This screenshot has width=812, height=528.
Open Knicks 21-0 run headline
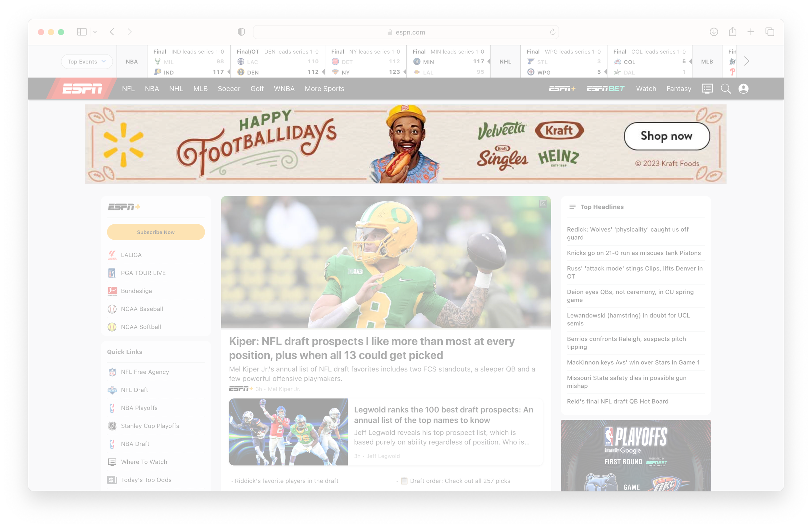pos(634,253)
